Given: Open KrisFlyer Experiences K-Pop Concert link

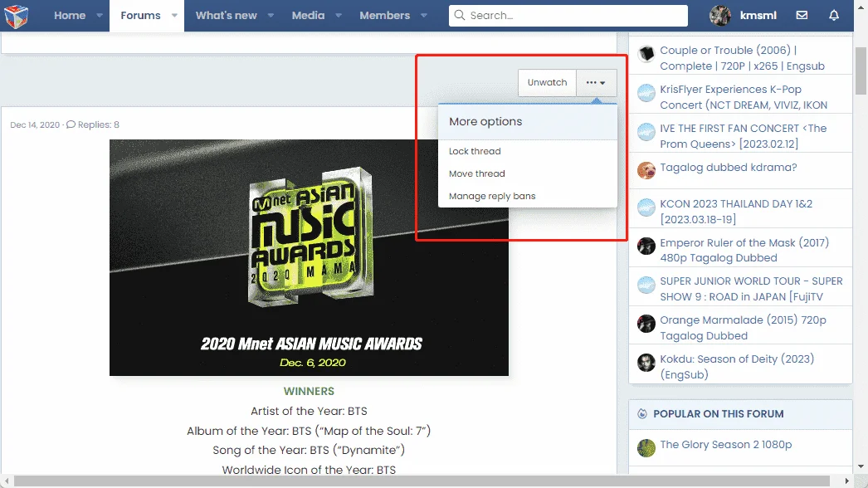Looking at the screenshot, I should pyautogui.click(x=744, y=97).
